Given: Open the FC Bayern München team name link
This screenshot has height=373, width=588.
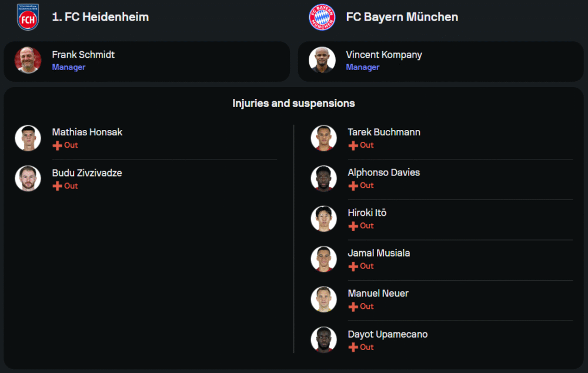Looking at the screenshot, I should [x=402, y=17].
